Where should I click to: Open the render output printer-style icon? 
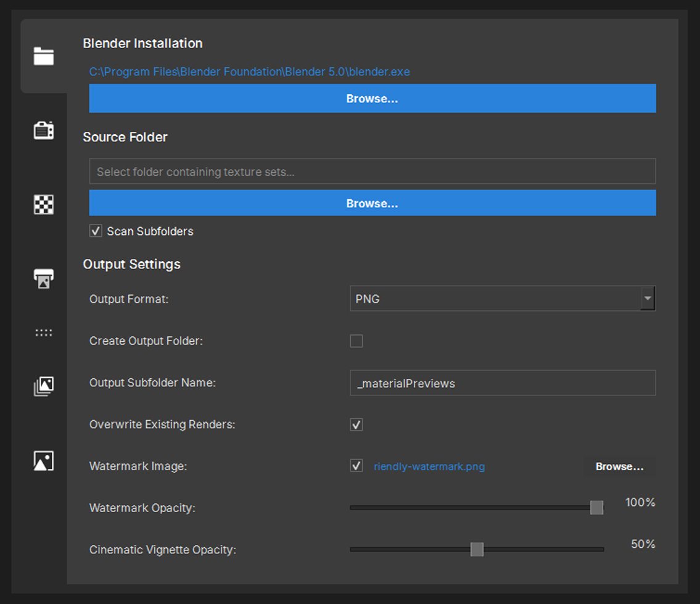coord(44,279)
